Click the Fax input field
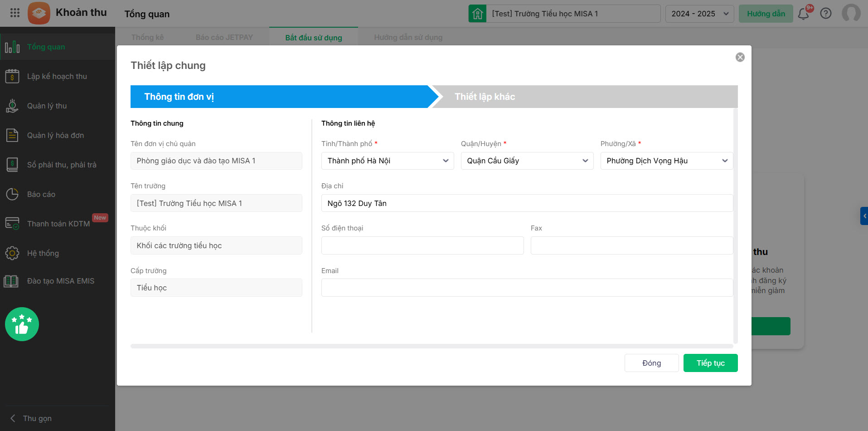Screen dimensions: 868x431 pos(632,245)
